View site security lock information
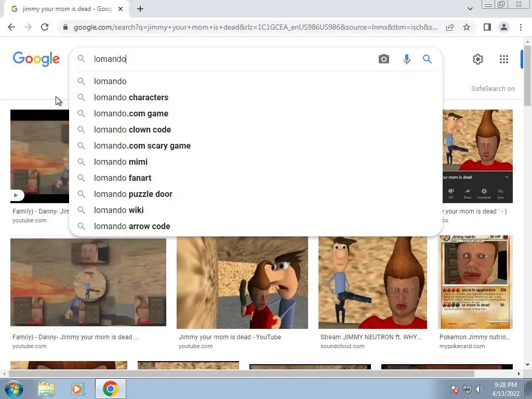Viewport: 532px width, 399px height. 65,27
